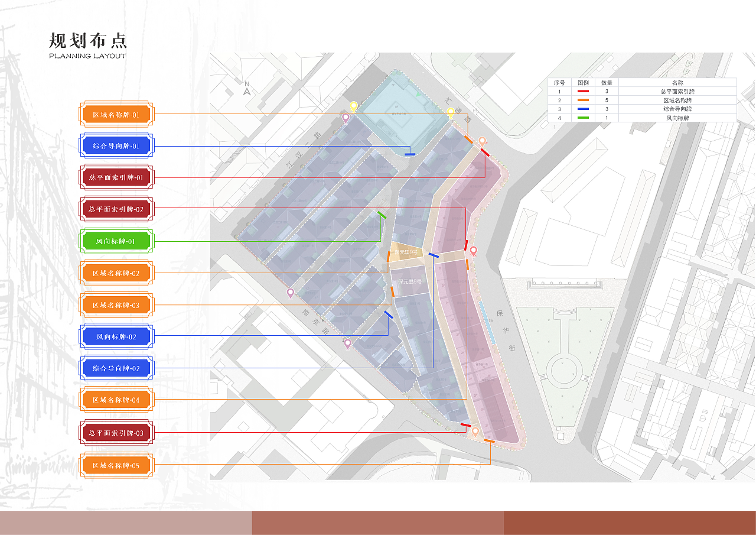Select the 总平面索引牌-02 red label
Viewport: 756px width, 535px height.
coord(116,209)
